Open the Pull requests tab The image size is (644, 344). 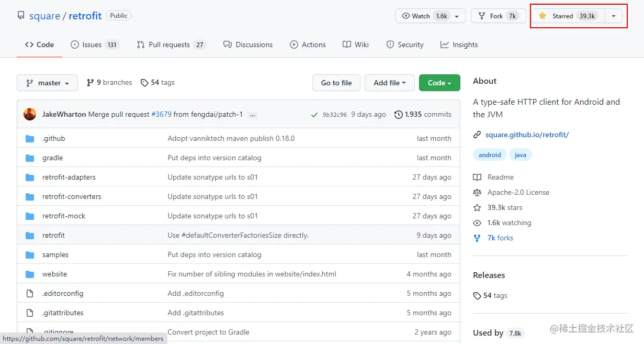click(x=172, y=45)
